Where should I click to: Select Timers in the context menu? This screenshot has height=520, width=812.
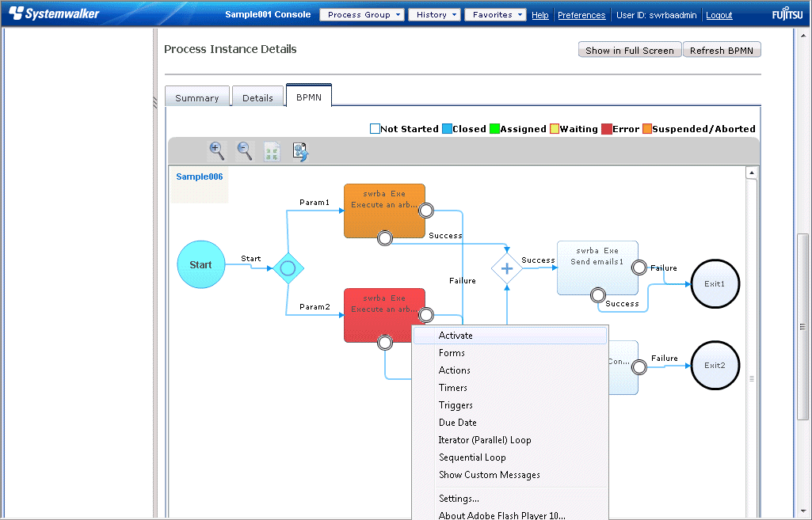pyautogui.click(x=453, y=388)
